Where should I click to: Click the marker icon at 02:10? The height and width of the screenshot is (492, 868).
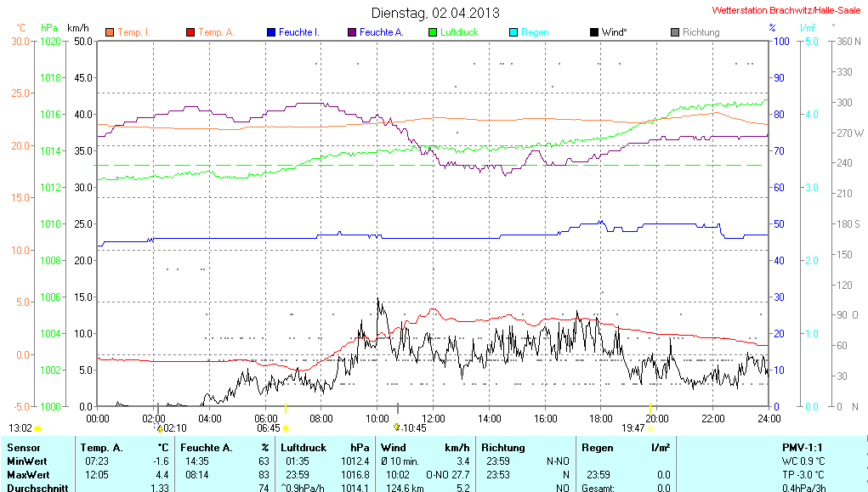(158, 428)
